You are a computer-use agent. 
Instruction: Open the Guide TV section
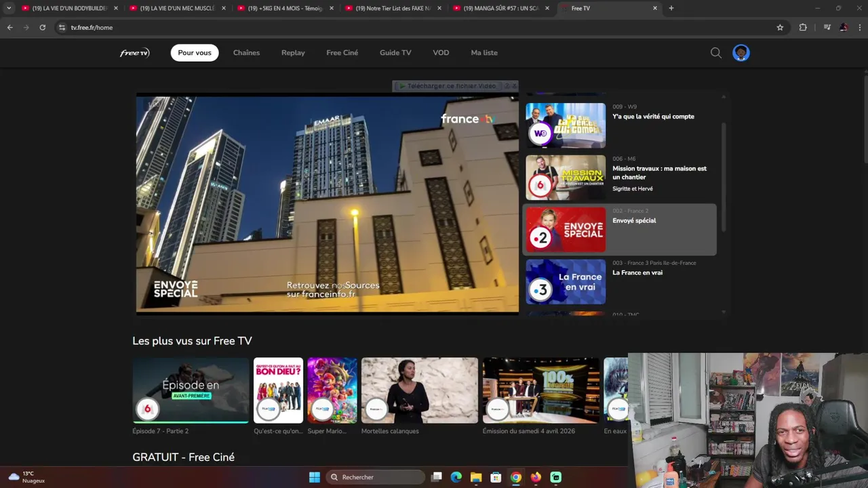395,53
